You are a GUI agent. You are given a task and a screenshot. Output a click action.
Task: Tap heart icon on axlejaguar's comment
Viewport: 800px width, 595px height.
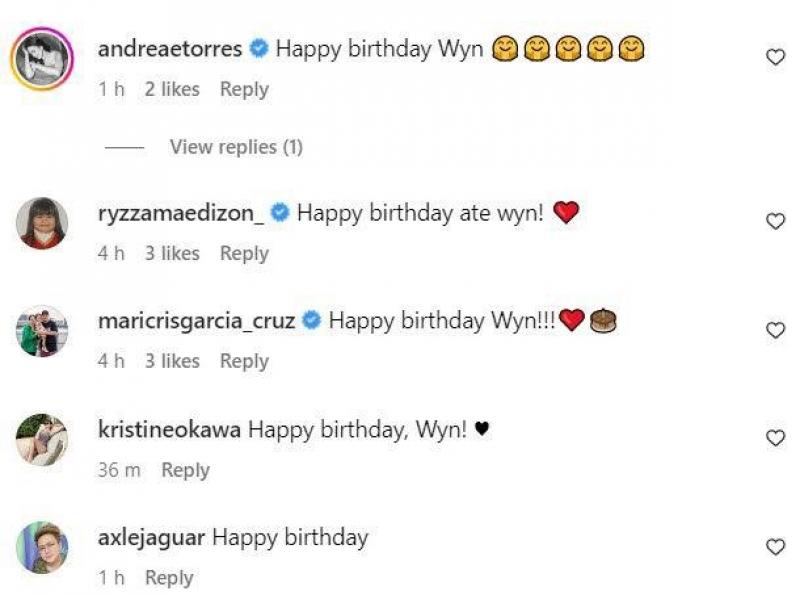pyautogui.click(x=775, y=547)
